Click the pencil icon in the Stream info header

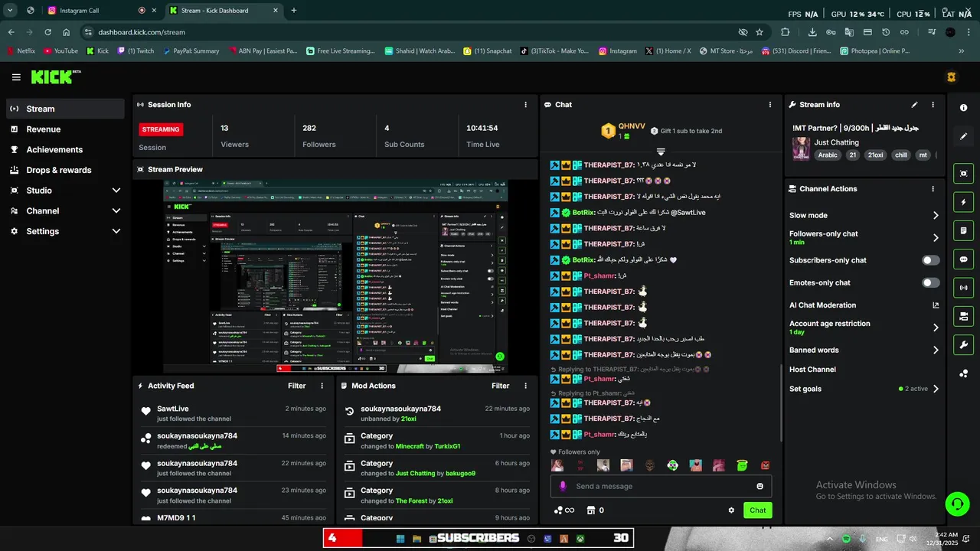tap(914, 105)
